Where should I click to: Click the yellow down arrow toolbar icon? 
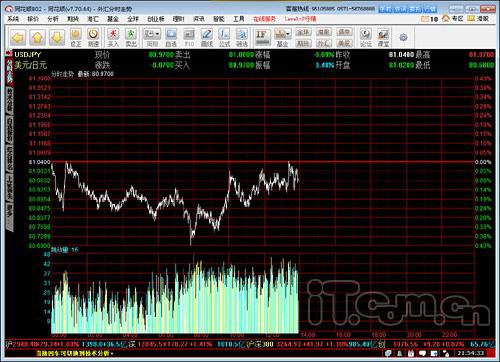57,37
